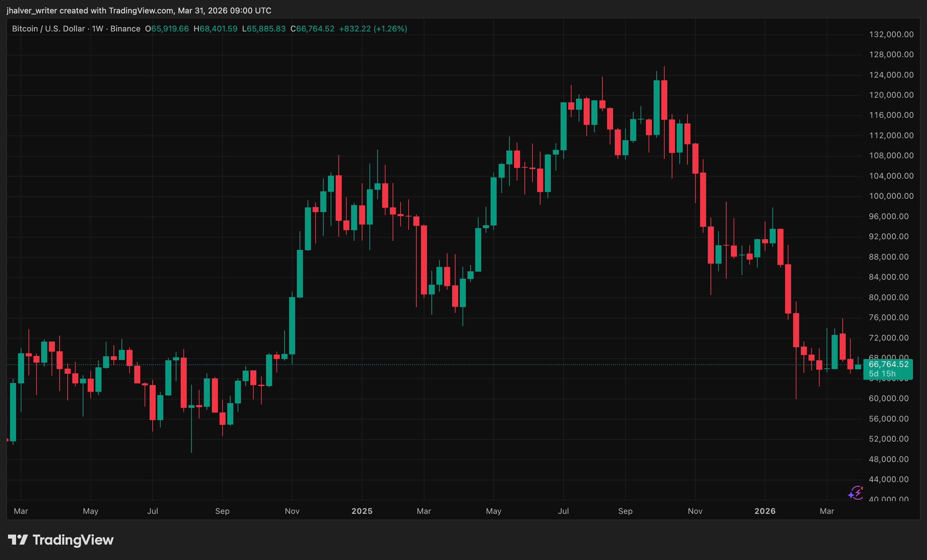
Task: Click the 100,000.00 price axis label
Action: pyautogui.click(x=891, y=196)
